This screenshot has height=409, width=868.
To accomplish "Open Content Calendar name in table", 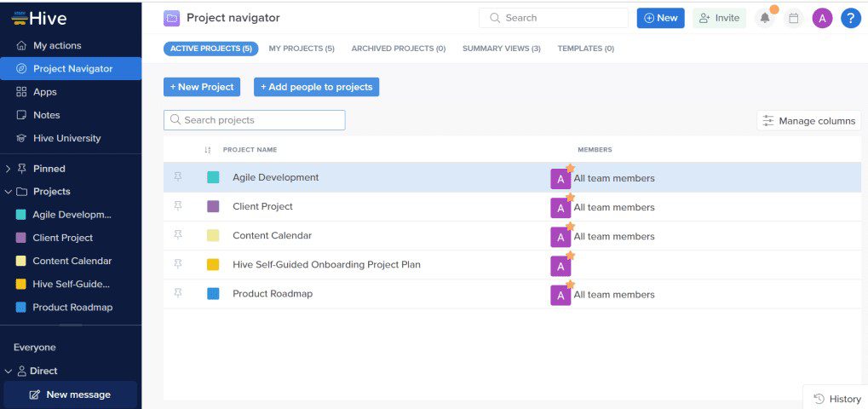I will pos(273,236).
